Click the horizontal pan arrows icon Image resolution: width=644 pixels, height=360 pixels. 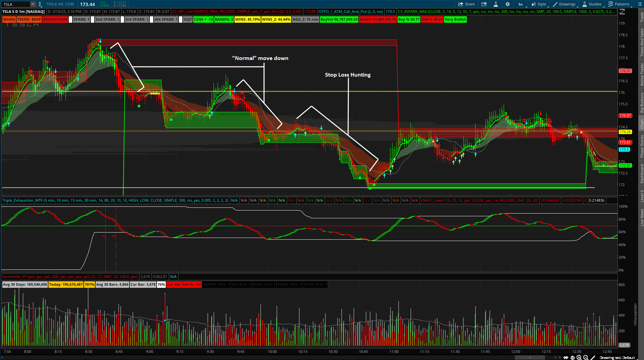click(565, 357)
